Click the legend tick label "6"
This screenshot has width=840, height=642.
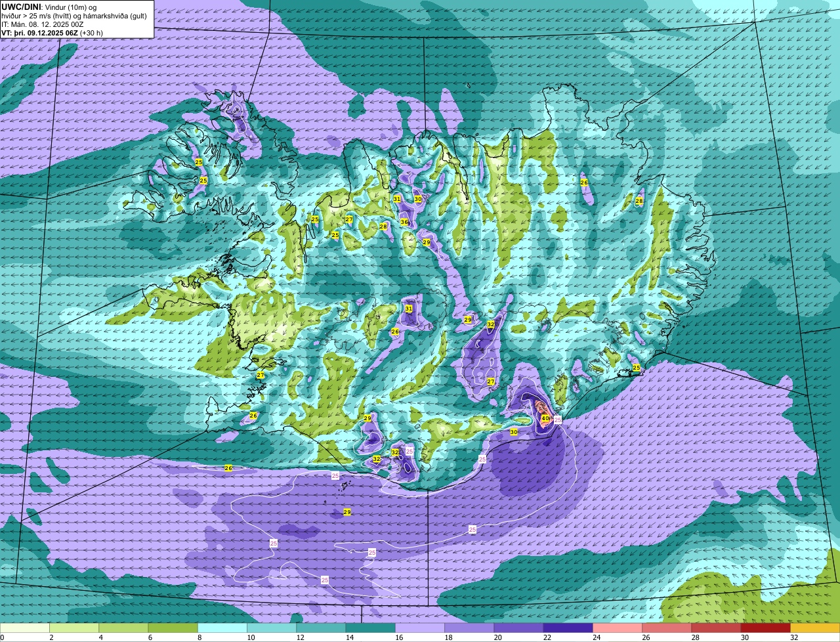coord(149,637)
